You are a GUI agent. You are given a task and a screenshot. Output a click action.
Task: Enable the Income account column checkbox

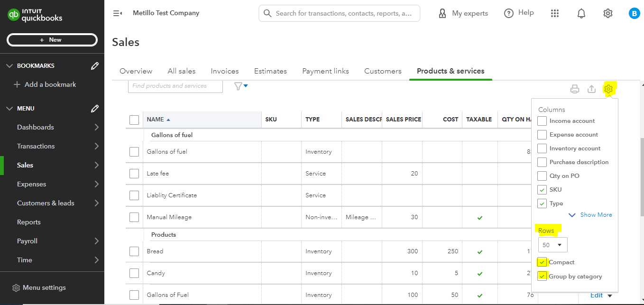click(x=542, y=121)
